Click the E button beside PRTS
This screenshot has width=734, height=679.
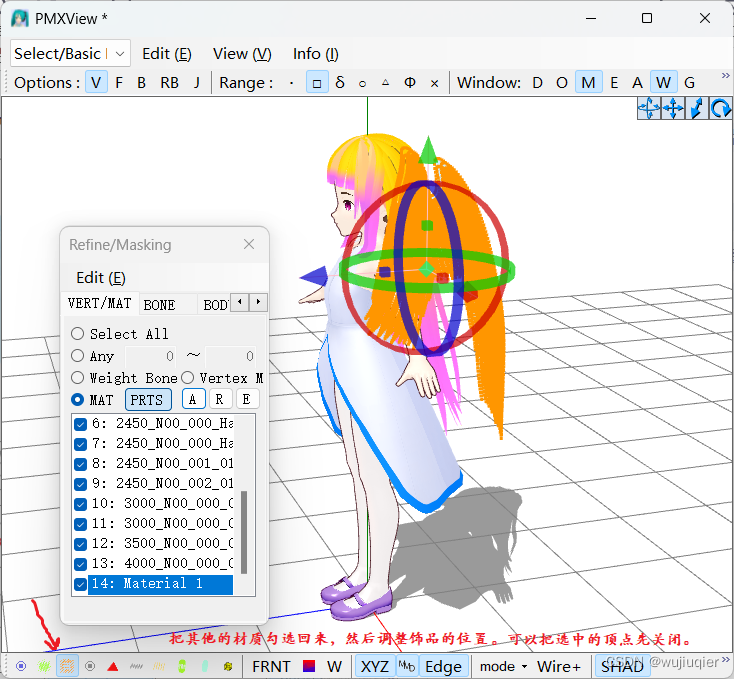(247, 399)
